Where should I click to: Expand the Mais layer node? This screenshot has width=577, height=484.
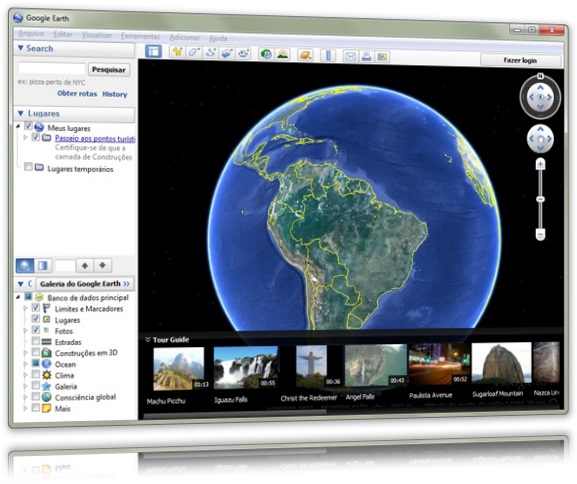(25, 408)
